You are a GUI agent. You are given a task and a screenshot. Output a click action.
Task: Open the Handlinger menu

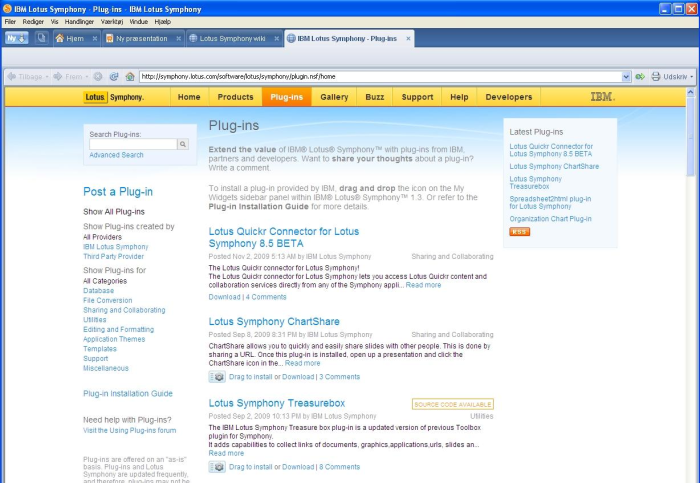pos(79,21)
